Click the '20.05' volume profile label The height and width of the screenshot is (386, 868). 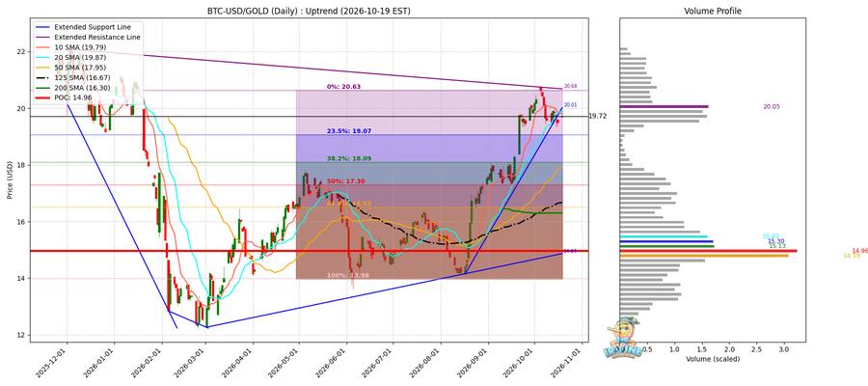772,106
